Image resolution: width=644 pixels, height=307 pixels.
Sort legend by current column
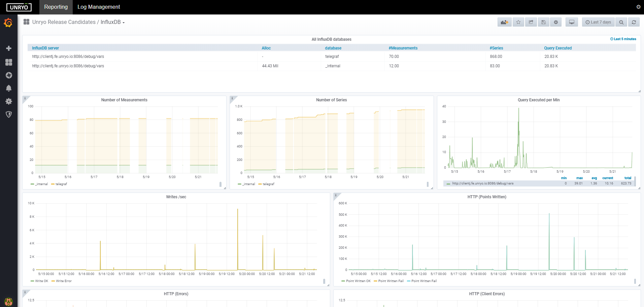pyautogui.click(x=608, y=178)
